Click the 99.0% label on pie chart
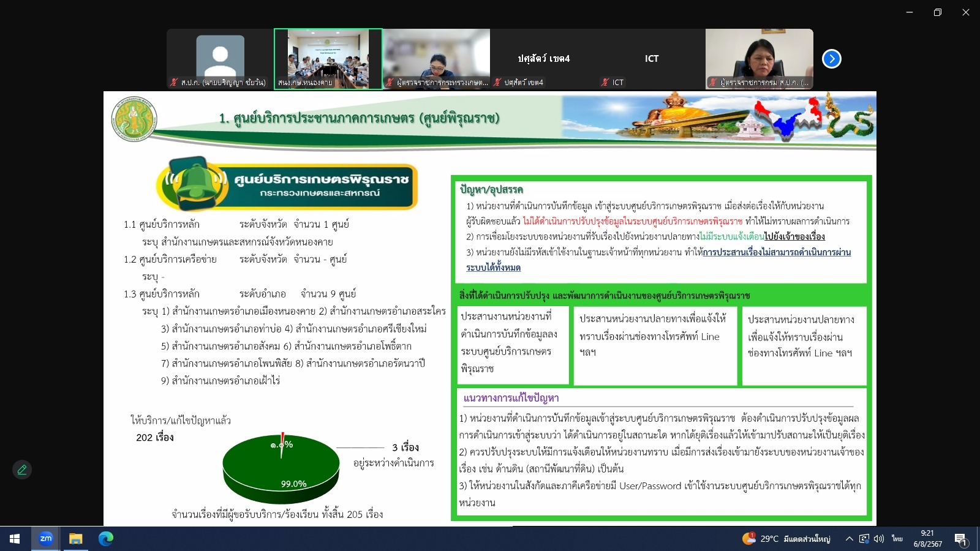This screenshot has width=980, height=551. click(x=293, y=484)
